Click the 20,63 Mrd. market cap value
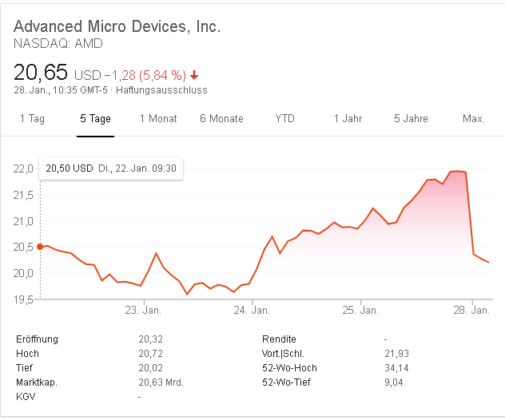Screen dimensions: 505x420 pyautogui.click(x=161, y=382)
